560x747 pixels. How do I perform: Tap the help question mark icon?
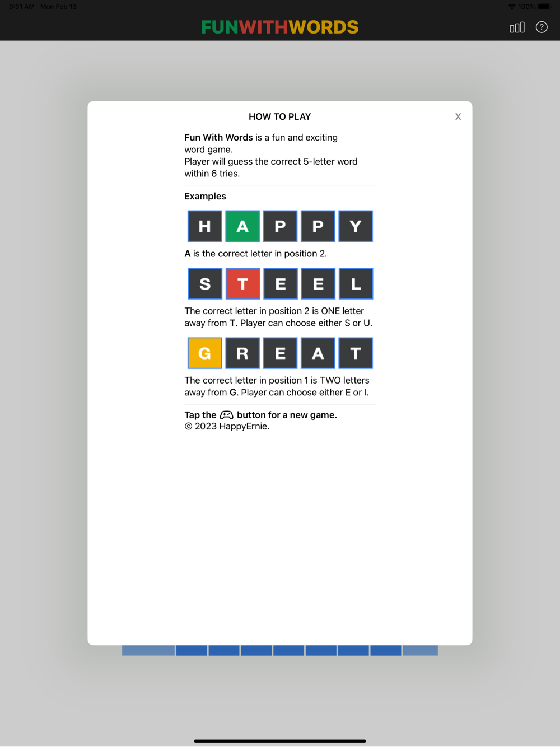pos(542,27)
